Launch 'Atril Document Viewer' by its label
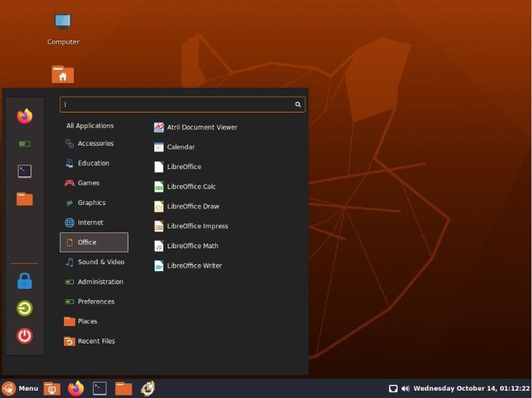The image size is (532, 398). click(x=202, y=127)
